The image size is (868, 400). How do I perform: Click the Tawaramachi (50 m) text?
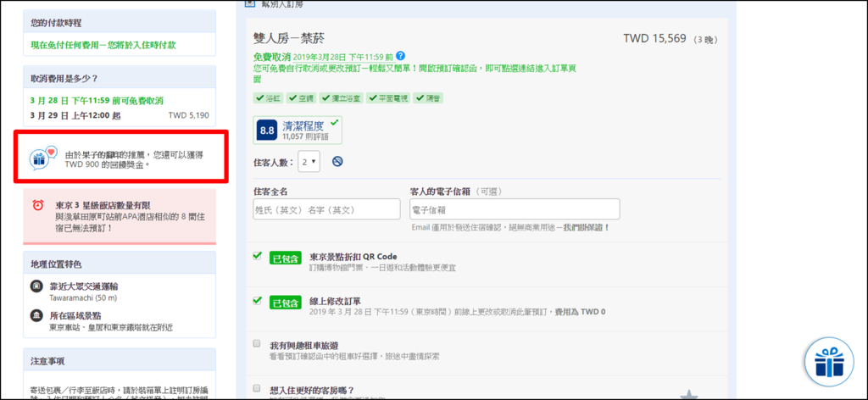[x=84, y=297]
